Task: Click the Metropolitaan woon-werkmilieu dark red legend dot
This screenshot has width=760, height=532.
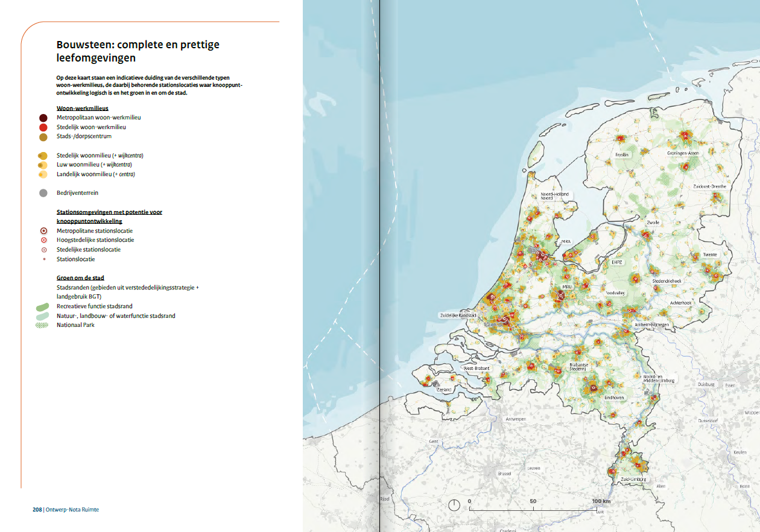Action: [43, 118]
